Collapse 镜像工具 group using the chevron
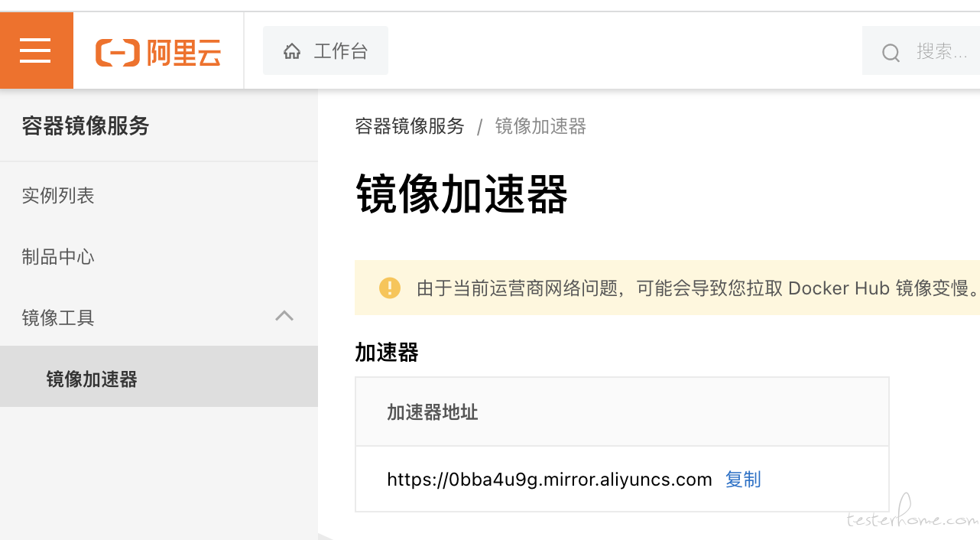 tap(284, 316)
